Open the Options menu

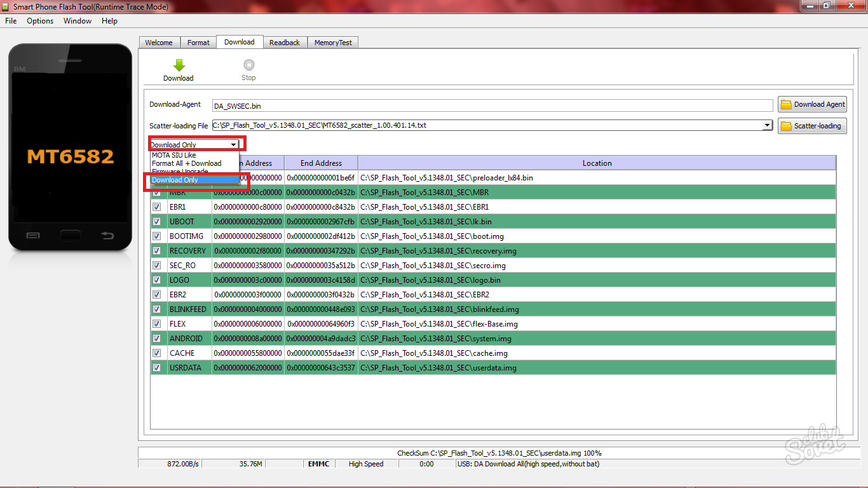(x=40, y=21)
